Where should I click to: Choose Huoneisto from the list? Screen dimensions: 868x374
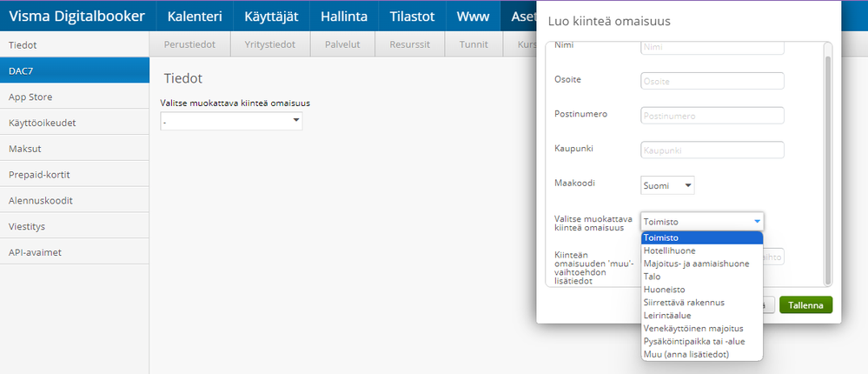702,290
